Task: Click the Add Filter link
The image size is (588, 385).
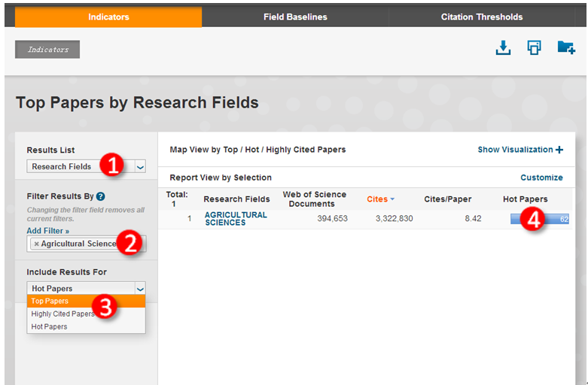Action: [47, 230]
